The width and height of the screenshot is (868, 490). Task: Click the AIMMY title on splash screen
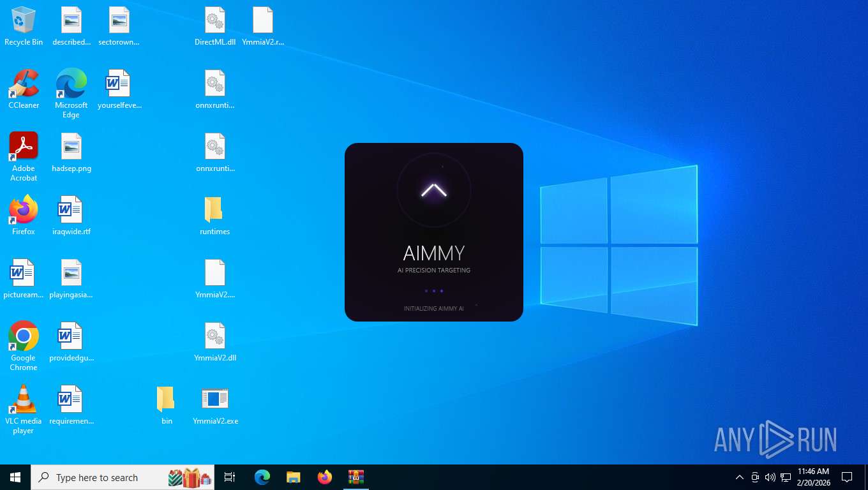[x=434, y=253]
